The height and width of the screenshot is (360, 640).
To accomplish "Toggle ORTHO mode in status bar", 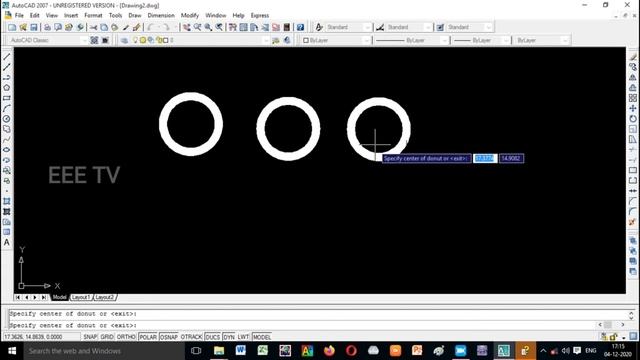I will click(x=126, y=337).
